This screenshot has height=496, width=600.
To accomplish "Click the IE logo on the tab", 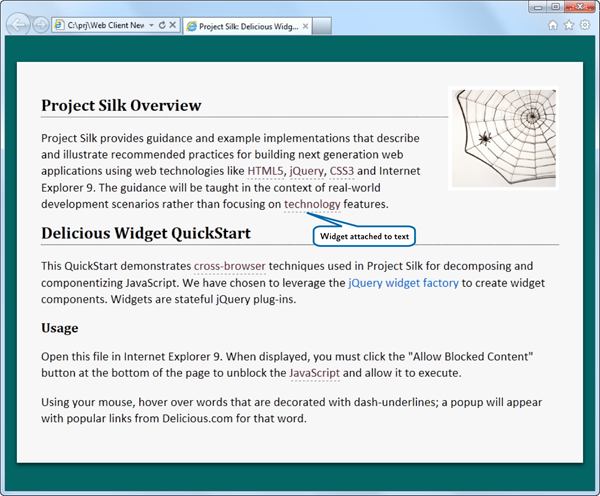I will 191,26.
